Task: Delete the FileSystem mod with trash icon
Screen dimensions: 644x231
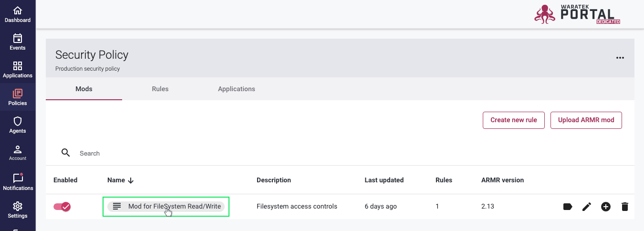Action: point(625,207)
